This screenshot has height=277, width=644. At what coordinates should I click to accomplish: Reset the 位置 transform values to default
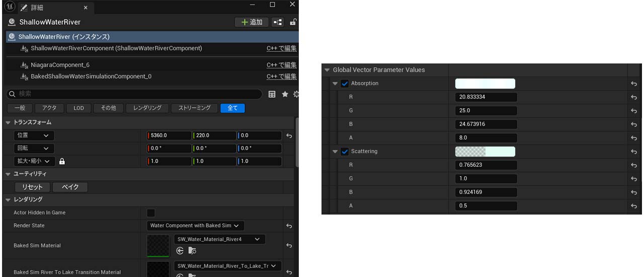pos(289,135)
